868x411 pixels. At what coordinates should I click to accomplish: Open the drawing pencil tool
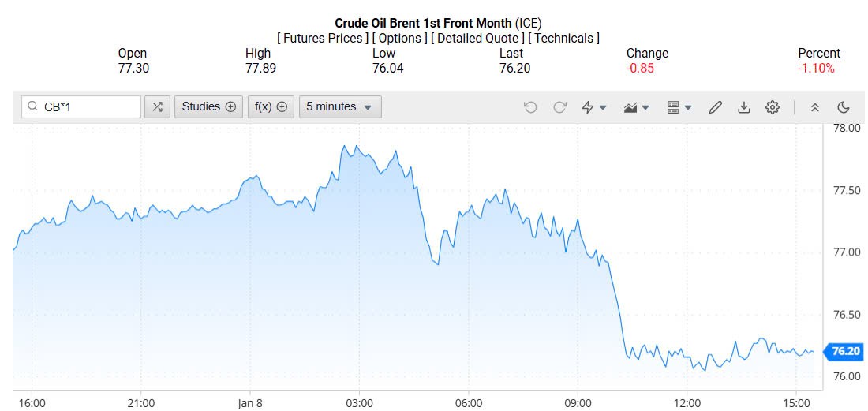716,107
